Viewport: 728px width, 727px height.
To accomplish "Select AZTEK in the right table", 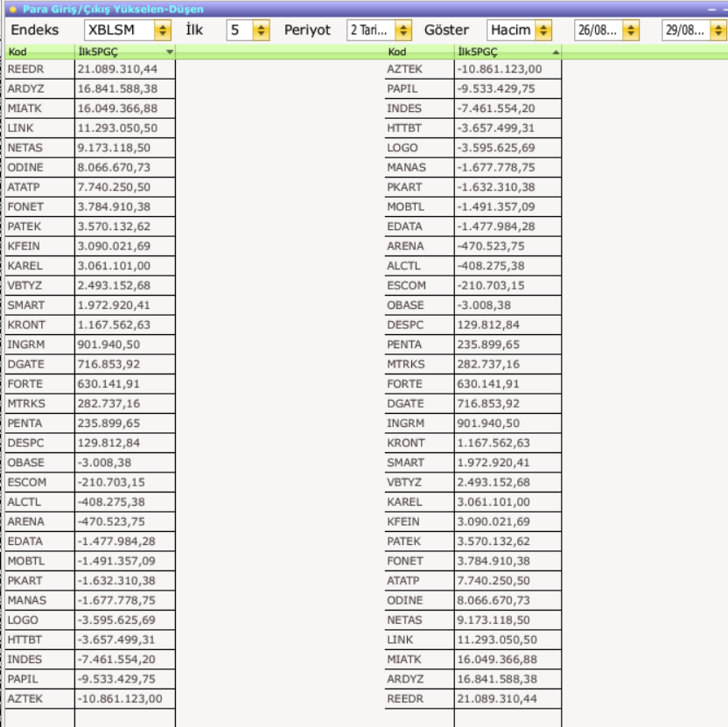I will (x=405, y=69).
